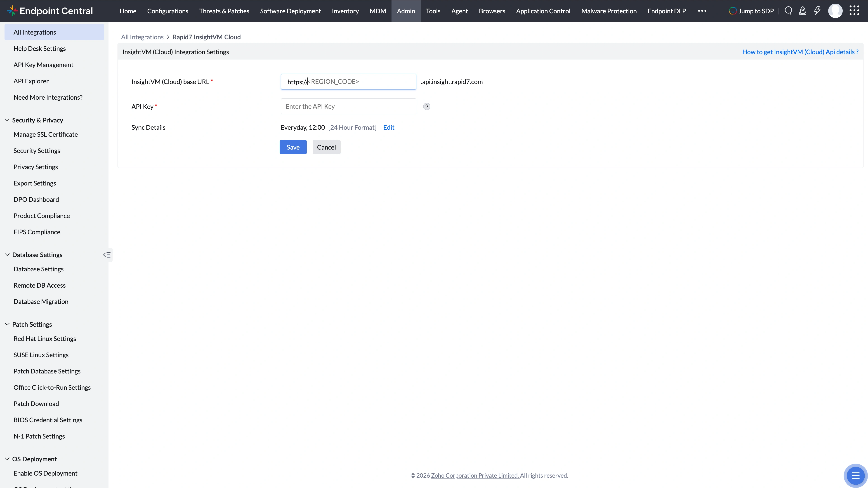868x488 pixels.
Task: Open the Endpoint DLP tab
Action: 667,11
